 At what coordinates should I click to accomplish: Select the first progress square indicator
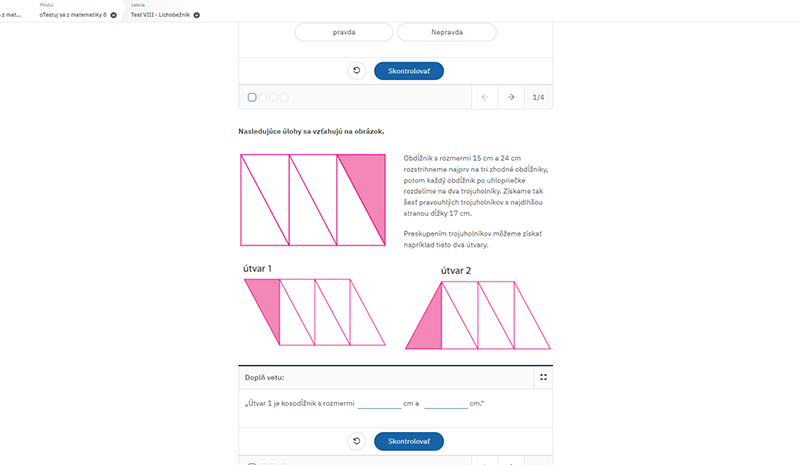252,97
